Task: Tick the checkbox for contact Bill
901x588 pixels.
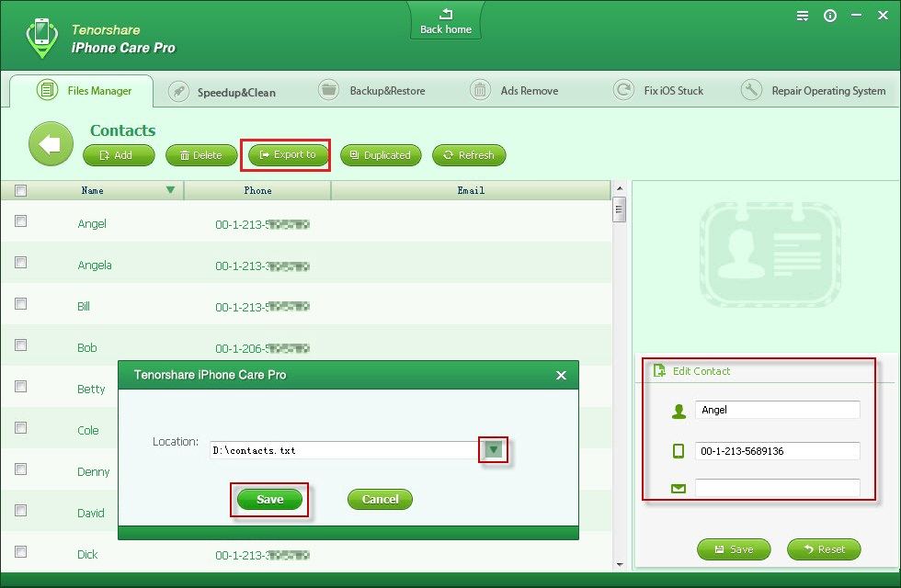Action: 20,304
